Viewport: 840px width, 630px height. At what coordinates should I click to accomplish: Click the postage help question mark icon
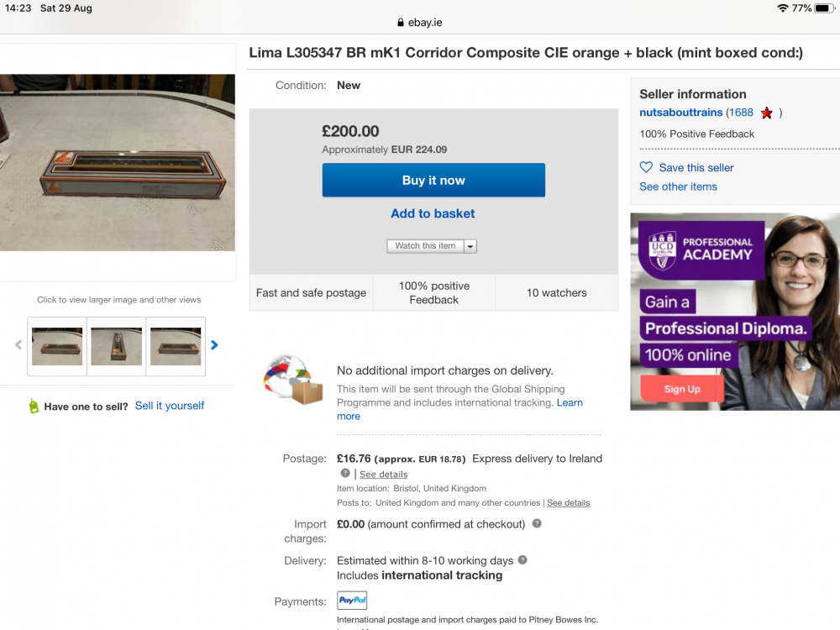pos(345,474)
